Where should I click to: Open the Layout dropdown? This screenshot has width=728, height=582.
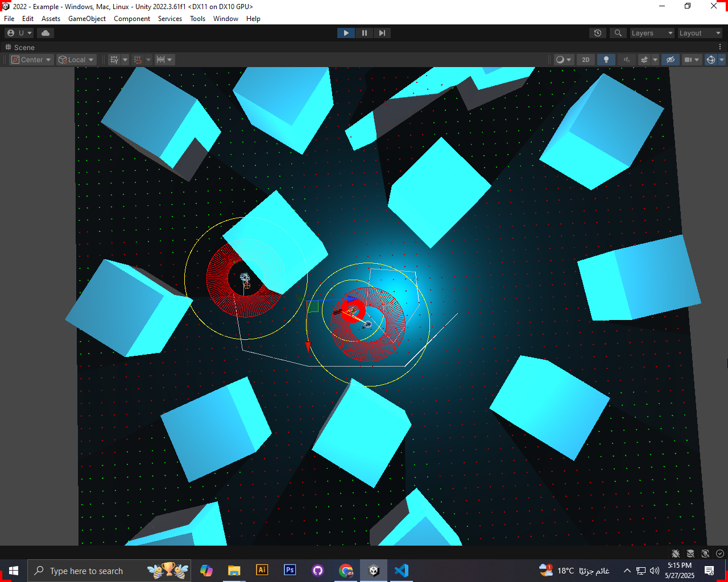[700, 33]
